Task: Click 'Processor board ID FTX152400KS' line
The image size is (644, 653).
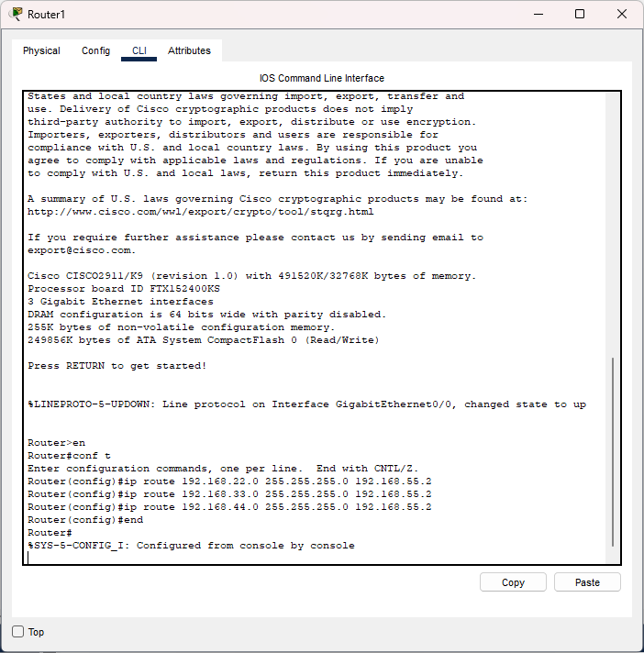Action: click(x=124, y=289)
